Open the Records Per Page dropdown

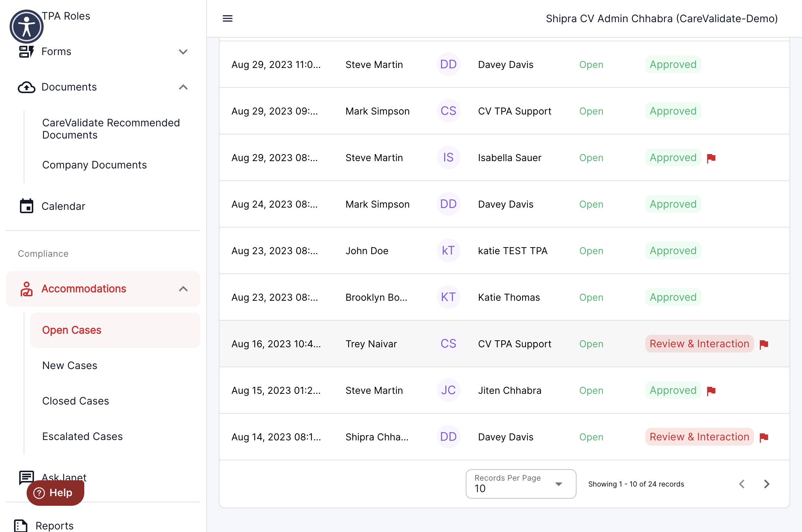[521, 484]
